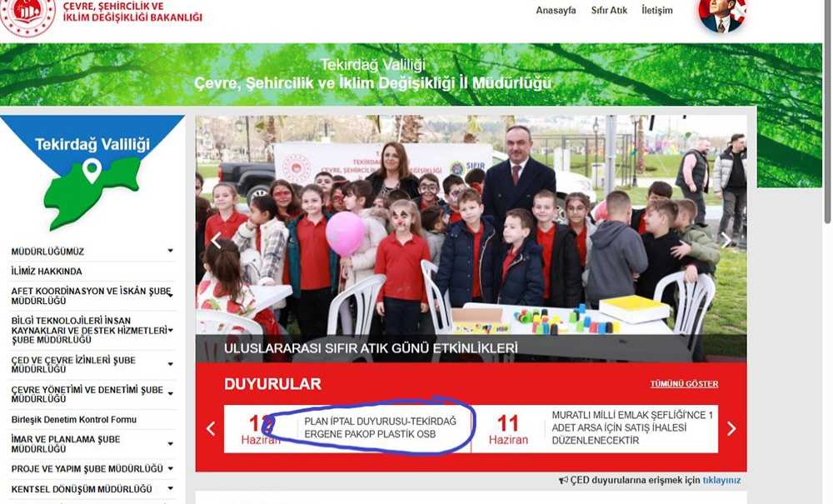Click the TÜMÜNÜ GÖSTER link

(685, 382)
